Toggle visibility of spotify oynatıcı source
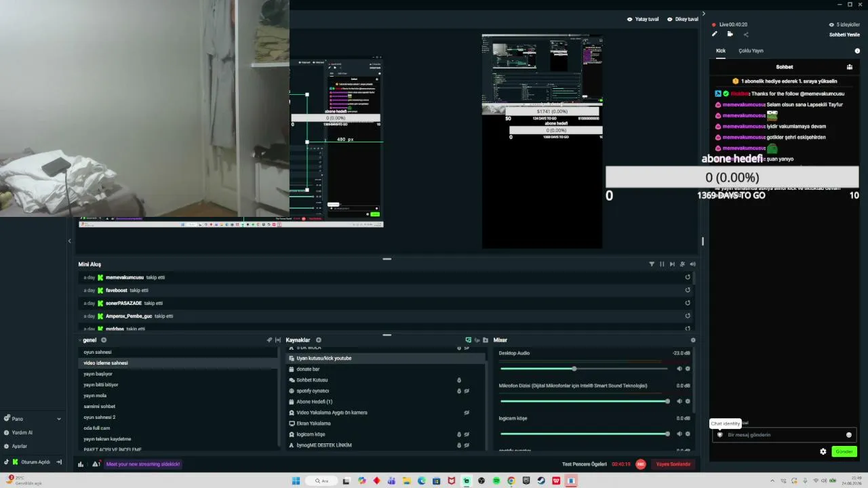The image size is (868, 488). pos(467,391)
